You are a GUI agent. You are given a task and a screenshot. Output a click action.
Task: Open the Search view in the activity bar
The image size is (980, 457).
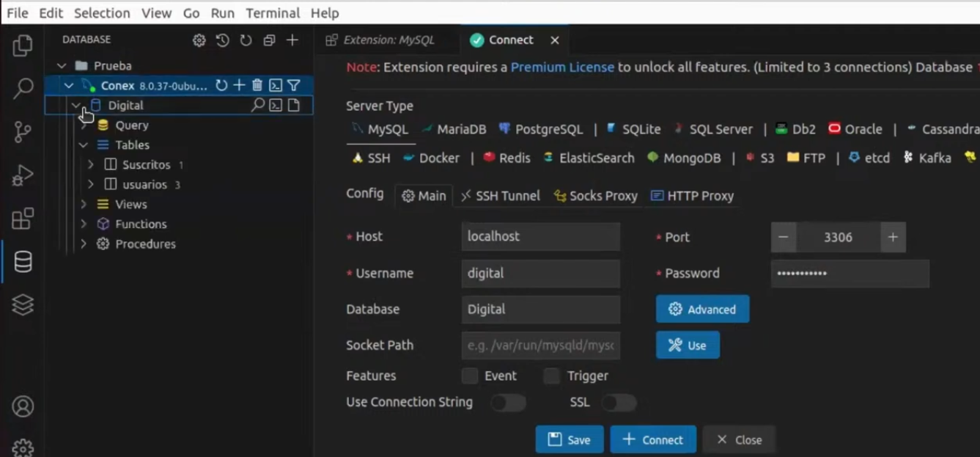coord(23,89)
